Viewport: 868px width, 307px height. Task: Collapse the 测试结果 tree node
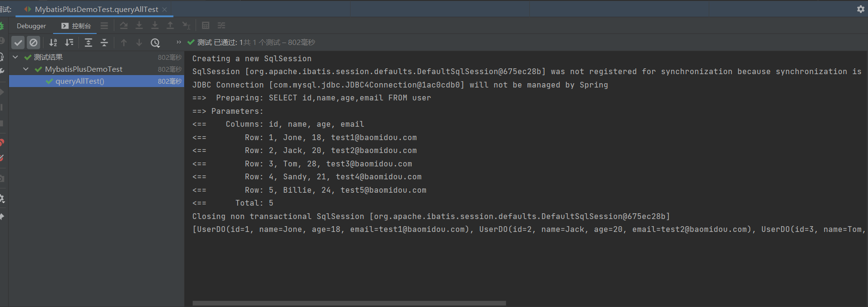pyautogui.click(x=15, y=57)
